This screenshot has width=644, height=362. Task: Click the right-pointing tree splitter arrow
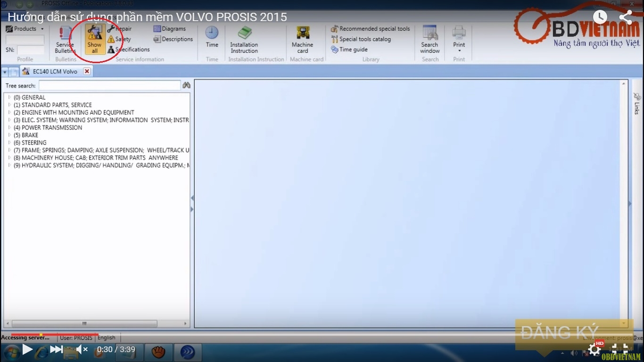(192, 209)
